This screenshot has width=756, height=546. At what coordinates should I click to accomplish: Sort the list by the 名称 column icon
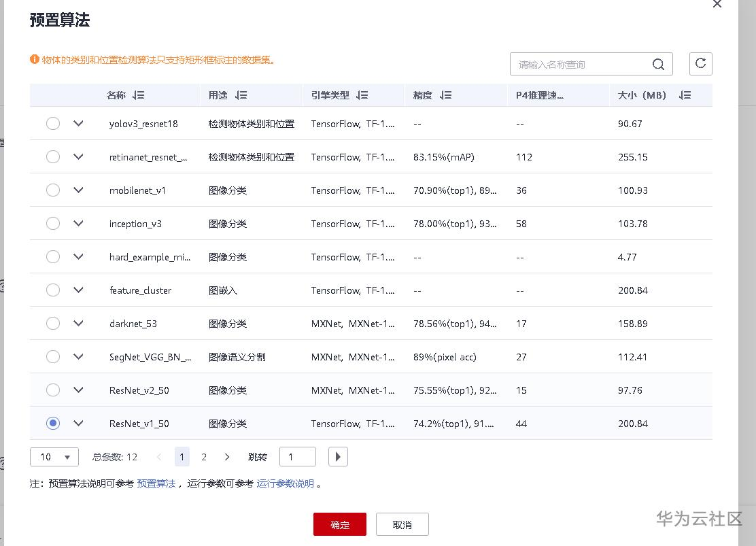(x=139, y=95)
